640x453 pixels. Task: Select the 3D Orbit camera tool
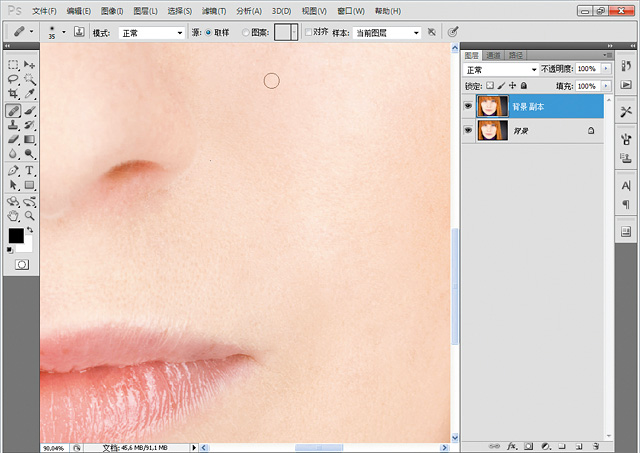(x=29, y=202)
